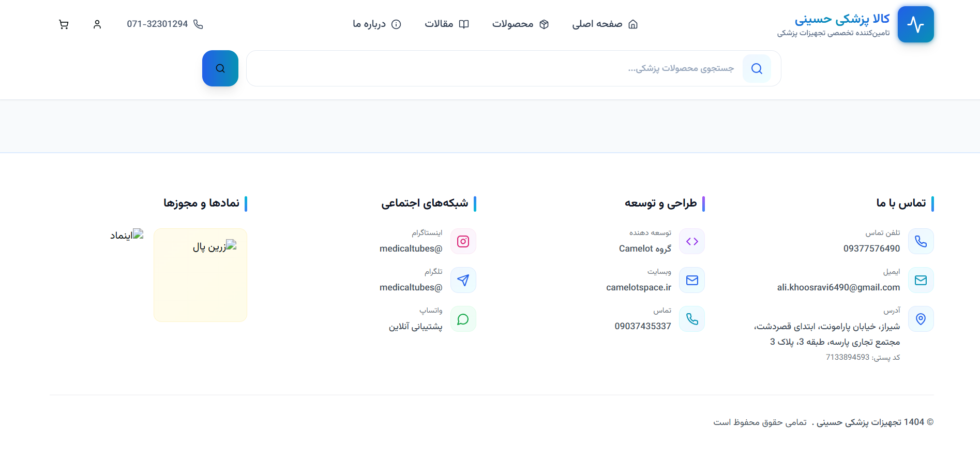Image resolution: width=980 pixels, height=470 pixels.
Task: Click the اینماد trust badge image
Action: tap(127, 235)
